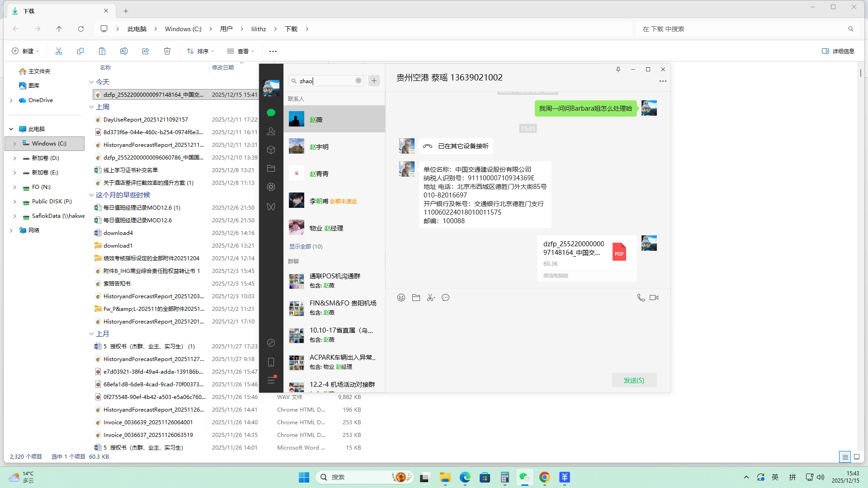Click the plus button beside WeChat search
868x488 pixels.
coord(374,81)
